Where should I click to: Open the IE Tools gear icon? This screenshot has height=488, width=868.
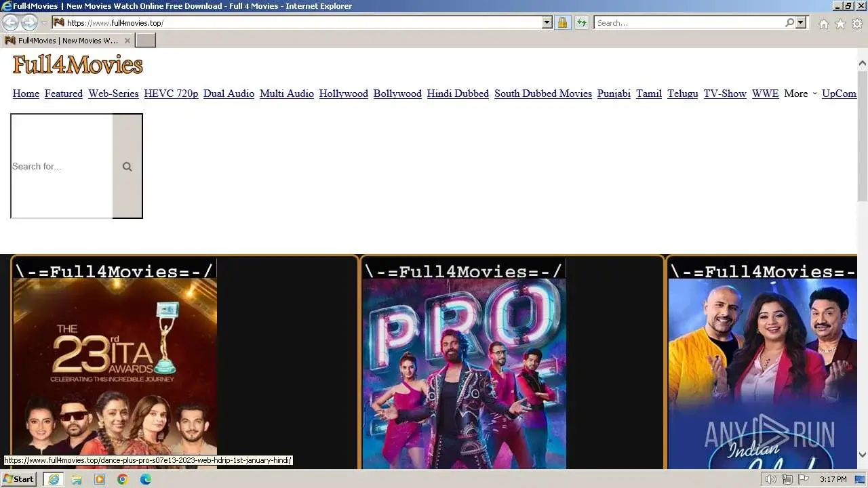point(857,24)
